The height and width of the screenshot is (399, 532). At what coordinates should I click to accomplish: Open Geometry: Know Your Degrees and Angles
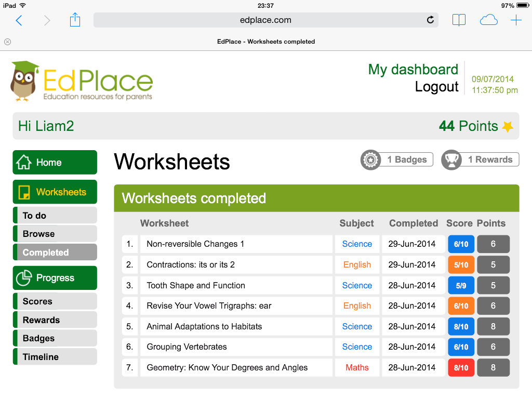tap(227, 367)
